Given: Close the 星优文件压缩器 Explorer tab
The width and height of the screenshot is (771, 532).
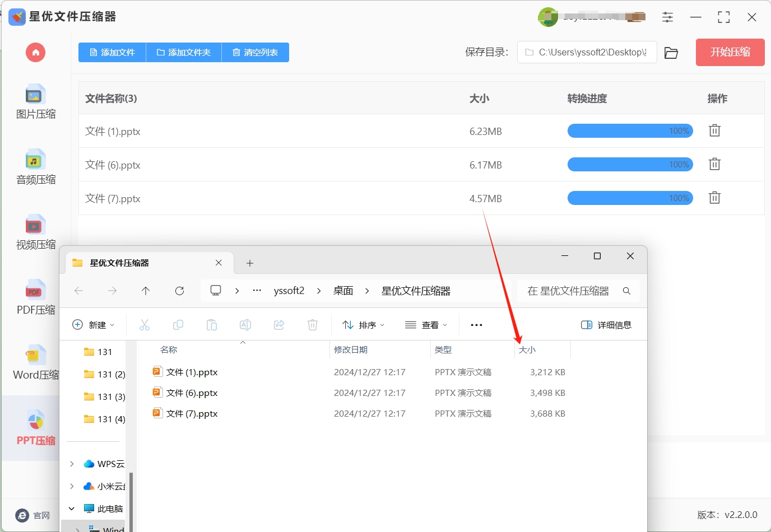Looking at the screenshot, I should 219,263.
